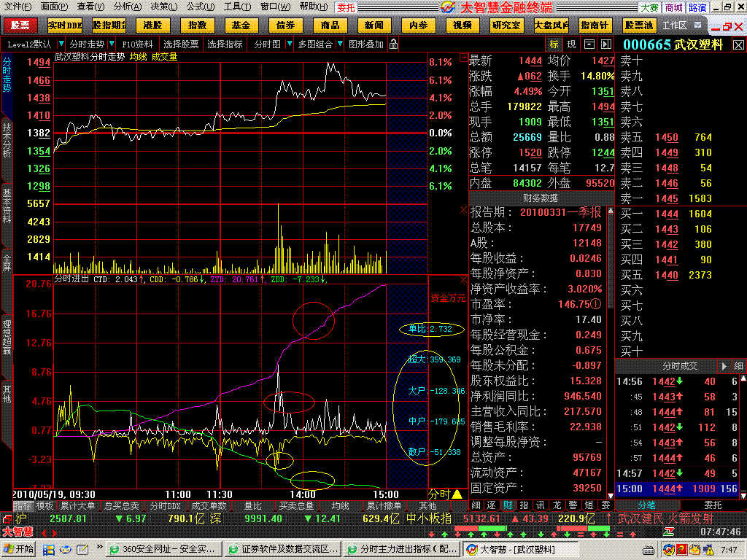Screen dimensions: 747x560
Task: Open the 分时走势 dropdown arrow
Action: pyautogui.click(x=112, y=44)
